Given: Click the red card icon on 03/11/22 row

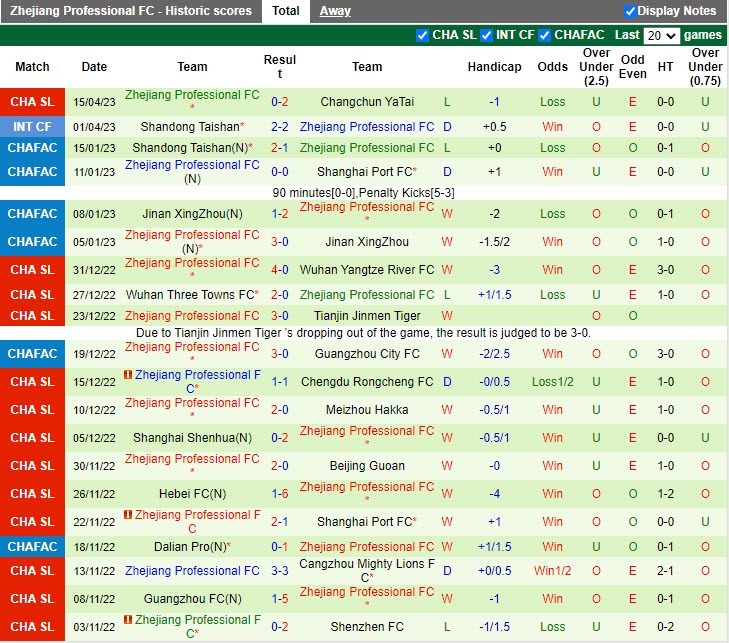Looking at the screenshot, I should pos(128,619).
